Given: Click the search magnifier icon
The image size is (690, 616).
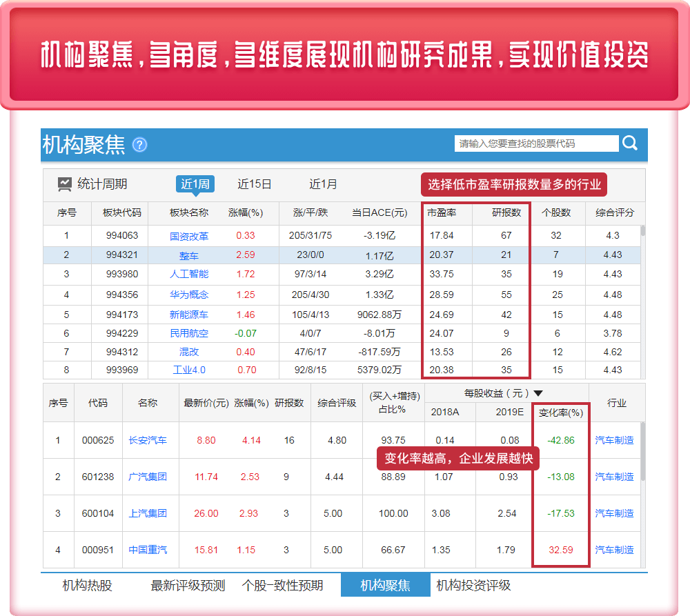Looking at the screenshot, I should click(x=630, y=143).
